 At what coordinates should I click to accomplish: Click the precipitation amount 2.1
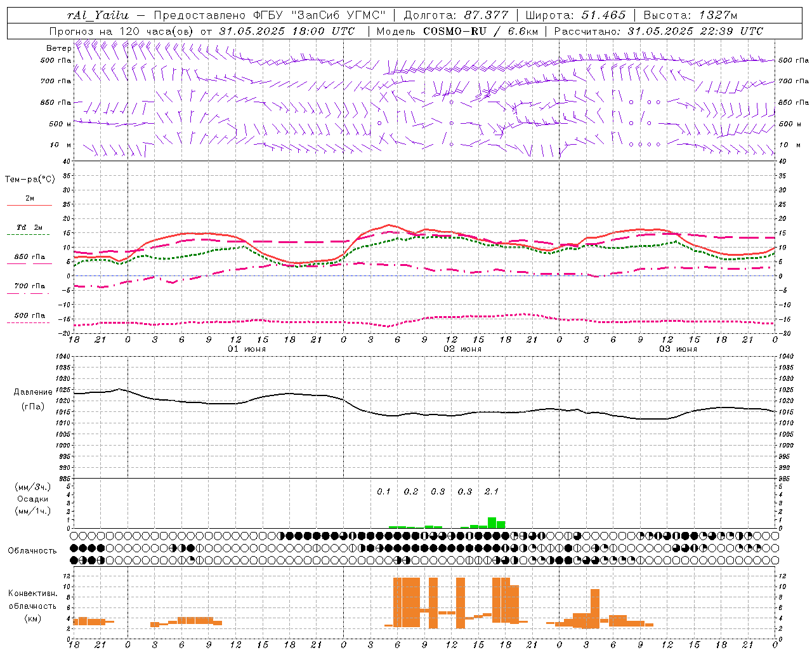[492, 491]
